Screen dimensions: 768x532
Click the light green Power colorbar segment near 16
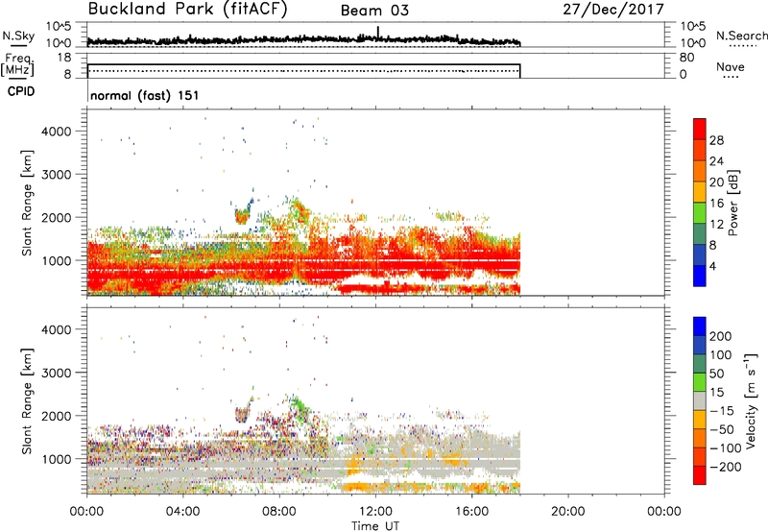(700, 212)
